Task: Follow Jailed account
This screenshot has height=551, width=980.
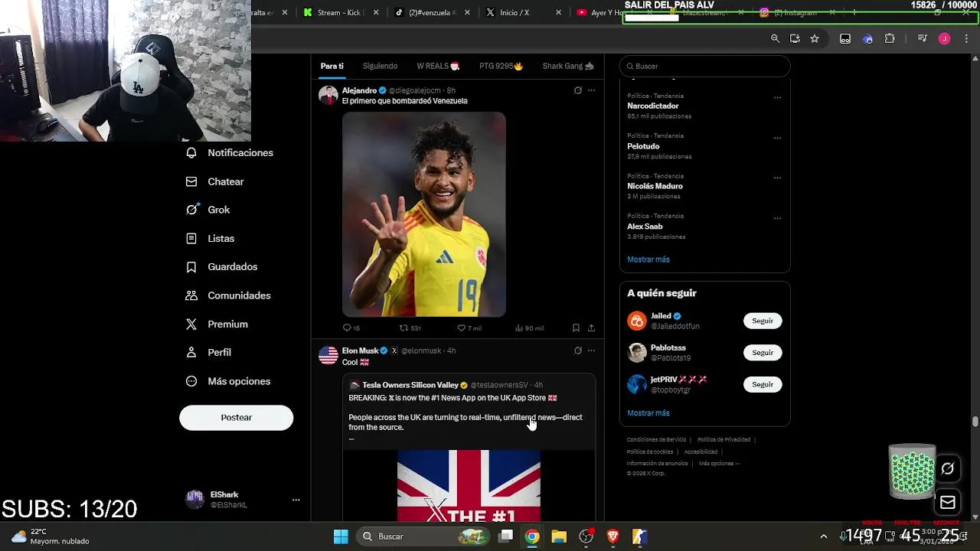Action: pyautogui.click(x=763, y=321)
